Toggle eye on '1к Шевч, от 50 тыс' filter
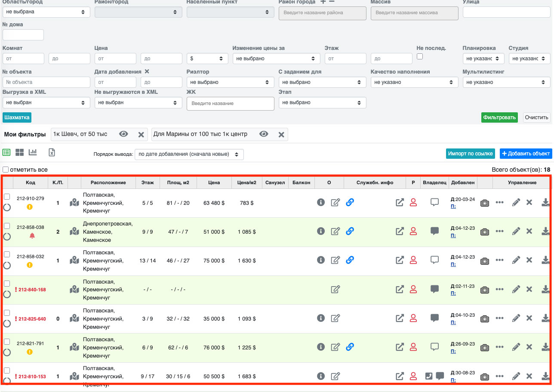Image resolution: width=554 pixels, height=392 pixels. tap(124, 134)
